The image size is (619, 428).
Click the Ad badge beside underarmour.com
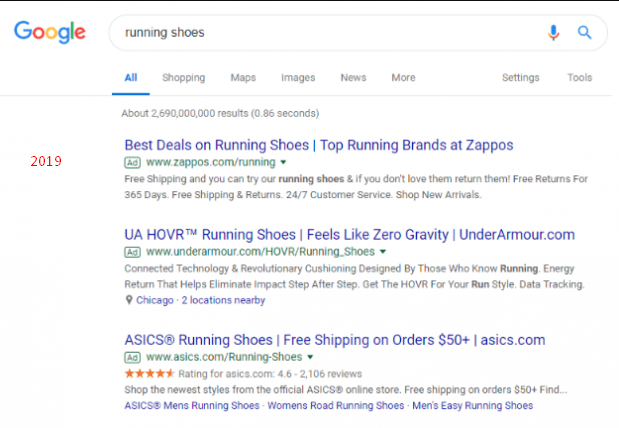click(131, 252)
